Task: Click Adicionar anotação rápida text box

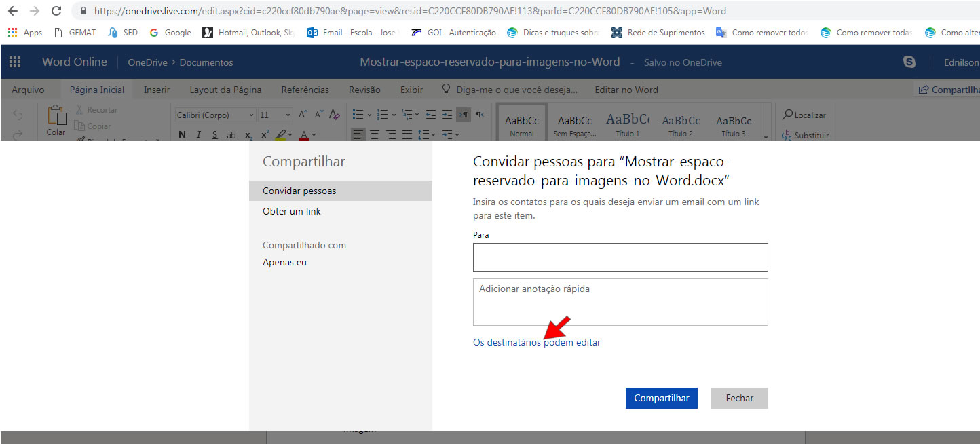Action: [620, 302]
